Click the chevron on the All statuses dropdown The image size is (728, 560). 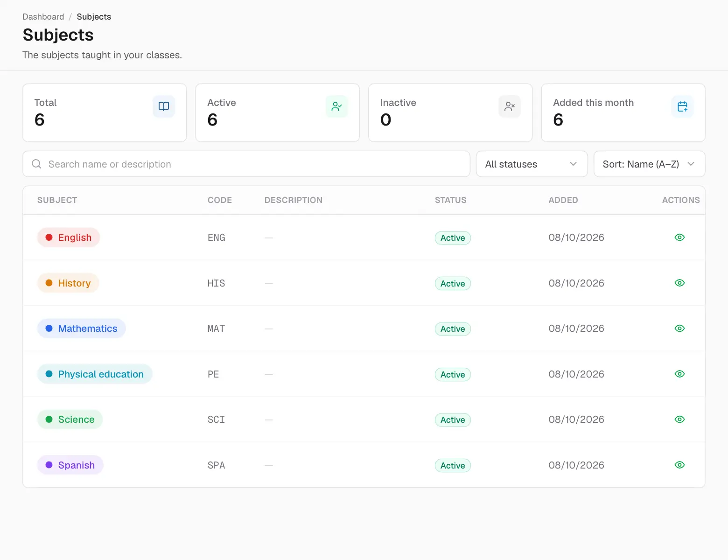click(574, 164)
